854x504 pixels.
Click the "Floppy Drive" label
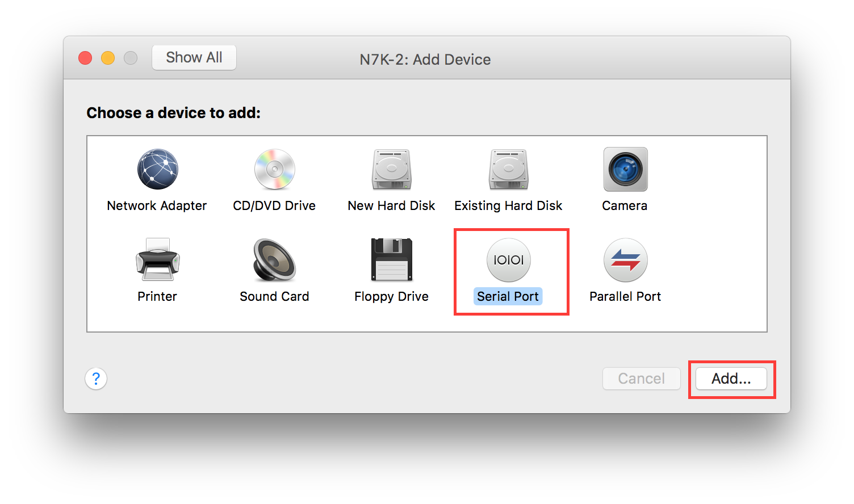[391, 296]
